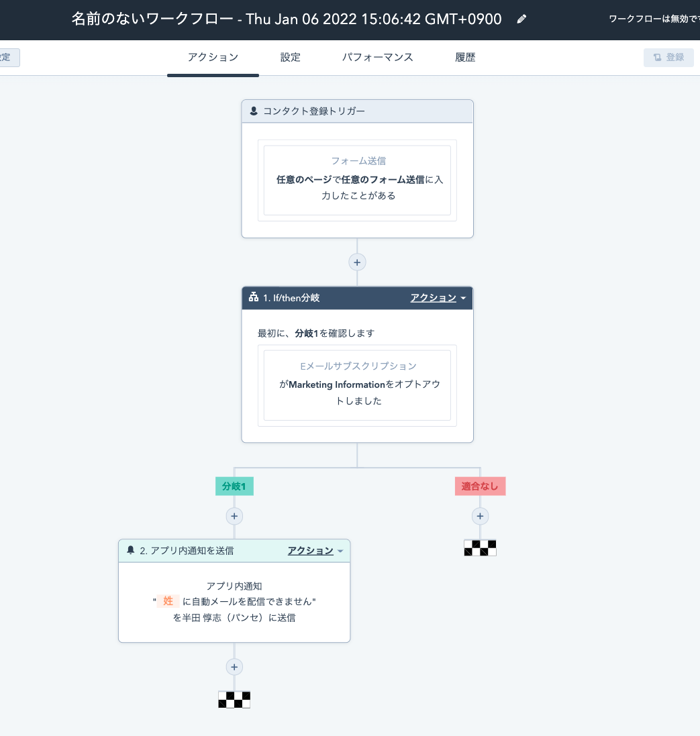The height and width of the screenshot is (736, 700).
Task: Add action under the 分岐1 branch label
Action: coord(234,516)
